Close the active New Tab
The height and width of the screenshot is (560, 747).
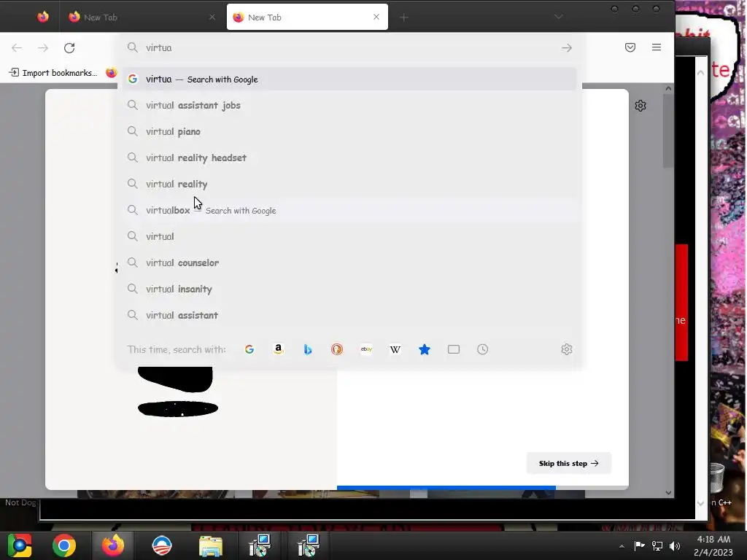click(376, 17)
